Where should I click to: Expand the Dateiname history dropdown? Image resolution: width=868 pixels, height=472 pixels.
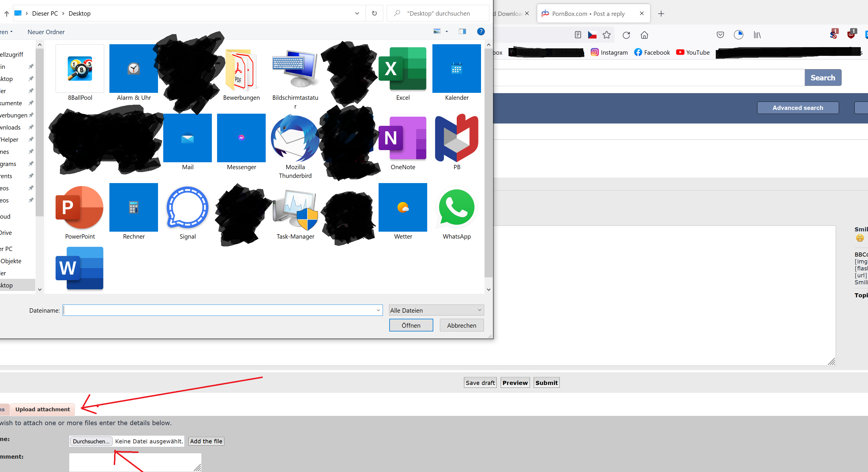[x=378, y=310]
